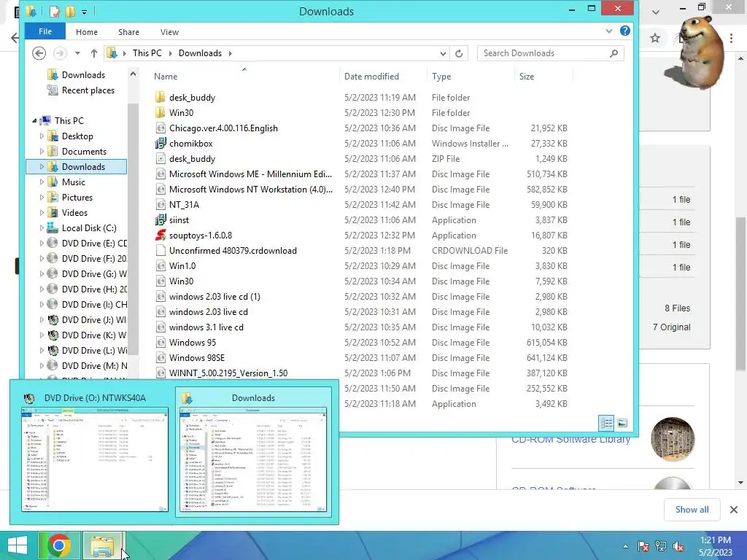Select windows 3.1 live cd file

tap(206, 327)
